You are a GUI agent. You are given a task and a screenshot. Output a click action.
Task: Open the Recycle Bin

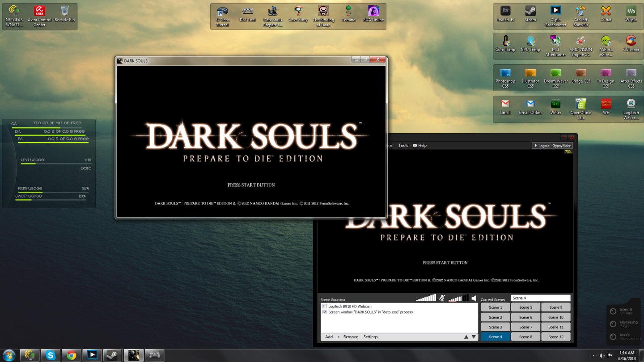tap(65, 14)
